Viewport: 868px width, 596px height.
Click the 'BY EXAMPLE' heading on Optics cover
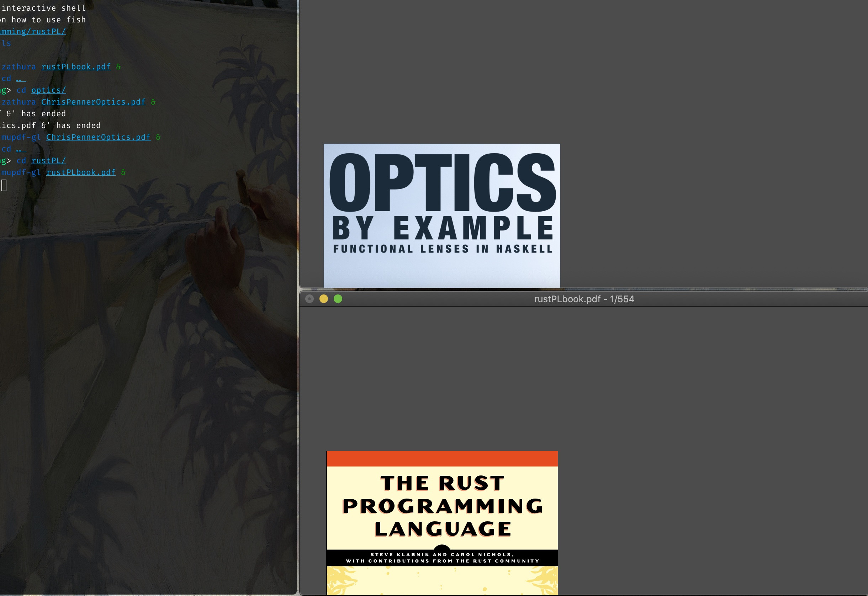tap(443, 228)
